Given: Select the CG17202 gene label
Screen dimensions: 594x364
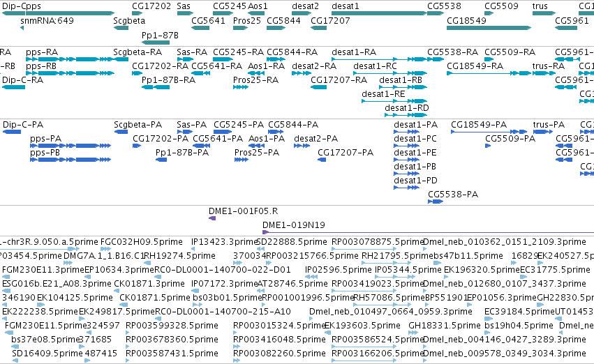Looking at the screenshot, I should click(x=151, y=6).
